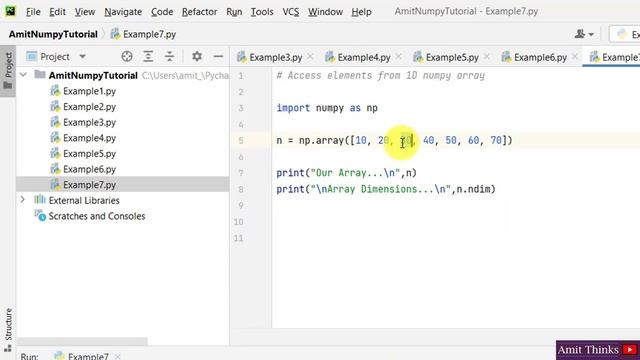Open the Edit menu

coord(57,12)
